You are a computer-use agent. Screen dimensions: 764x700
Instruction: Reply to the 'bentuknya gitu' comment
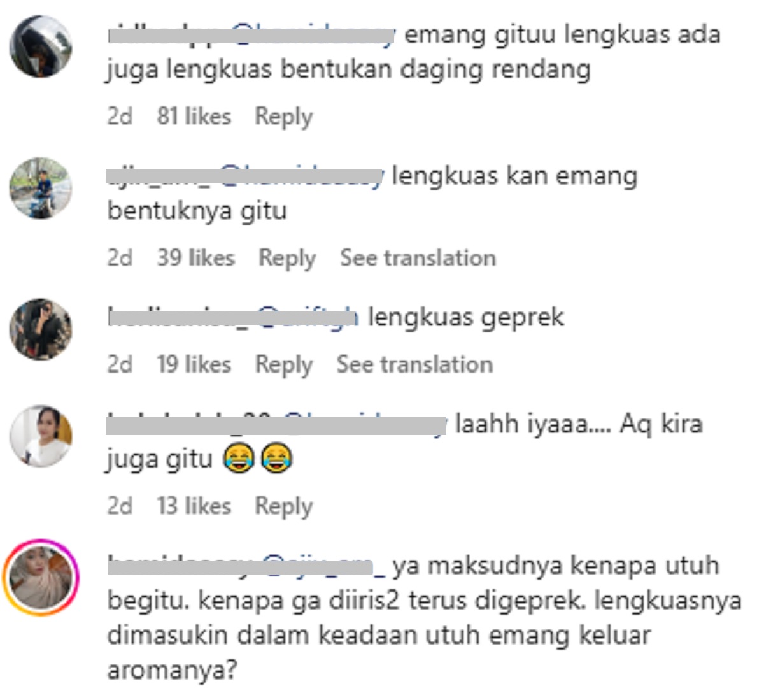[287, 258]
